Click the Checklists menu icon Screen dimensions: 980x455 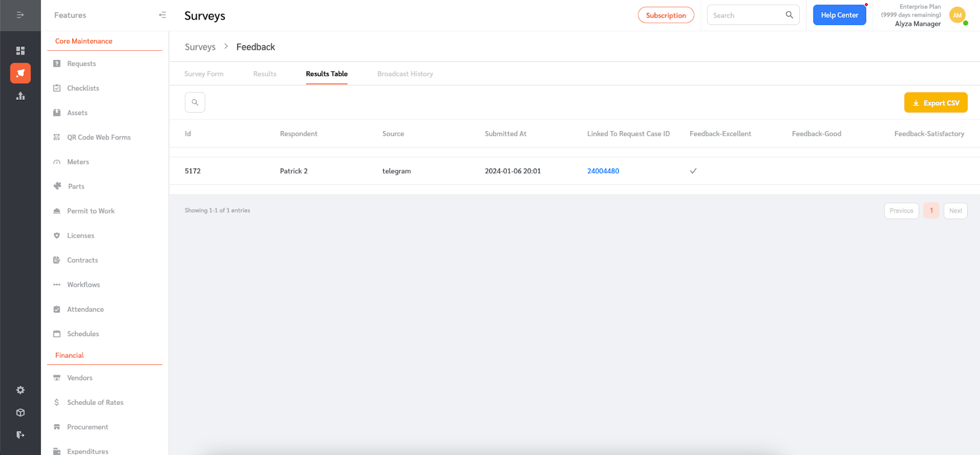point(57,88)
